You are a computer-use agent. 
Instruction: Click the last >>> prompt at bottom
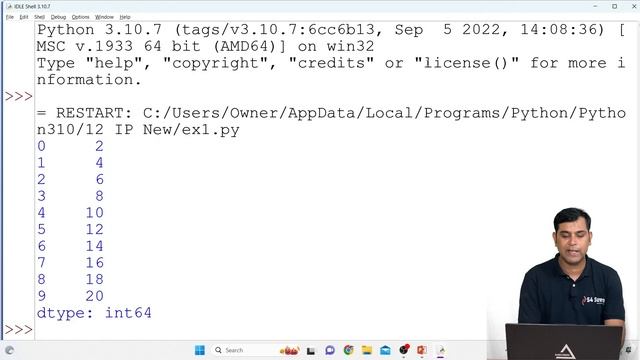pyautogui.click(x=18, y=329)
